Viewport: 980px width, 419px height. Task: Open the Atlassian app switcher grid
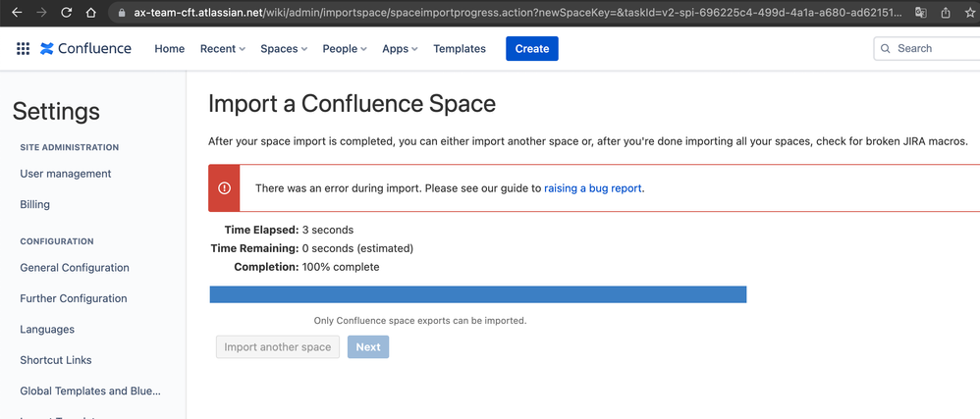click(x=24, y=49)
